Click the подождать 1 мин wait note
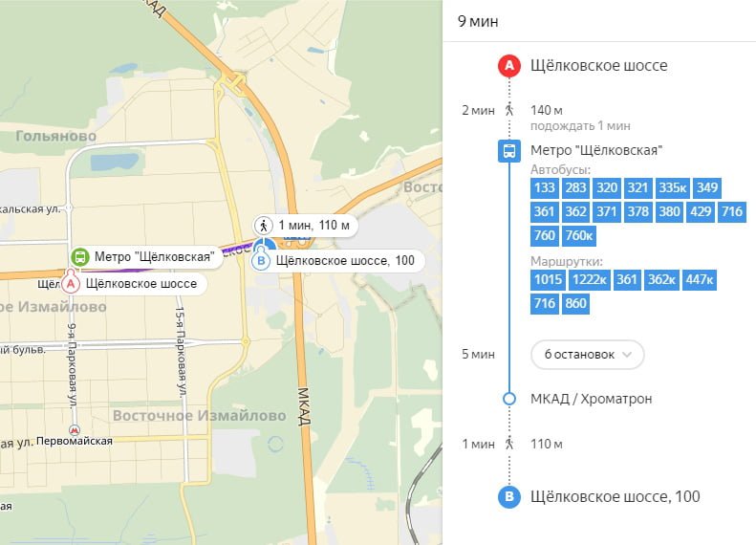 tap(580, 126)
